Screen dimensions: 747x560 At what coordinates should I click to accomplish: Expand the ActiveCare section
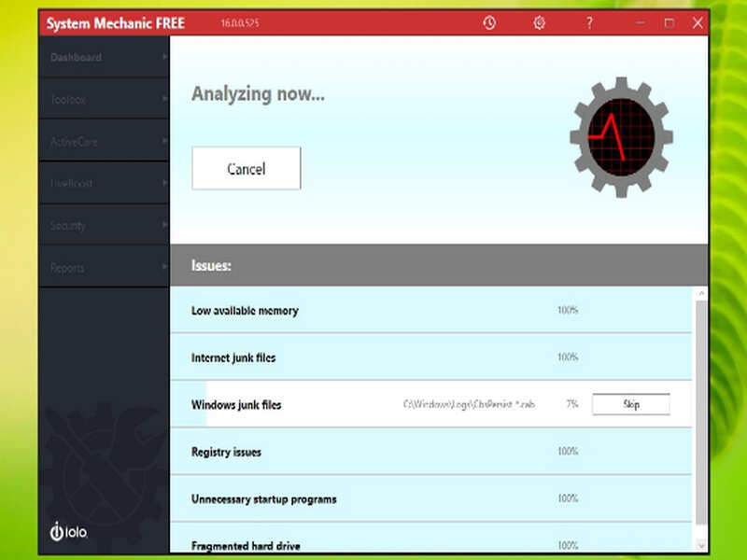162,141
